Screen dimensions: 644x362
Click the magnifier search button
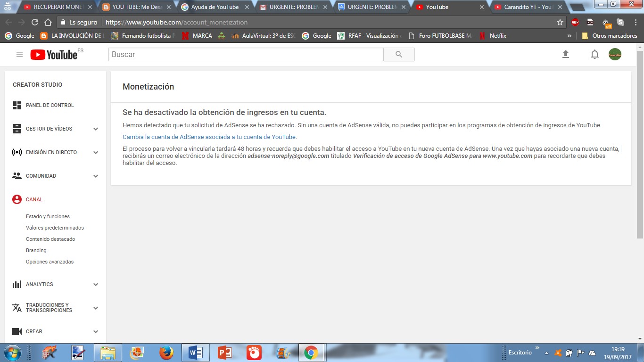coord(399,55)
